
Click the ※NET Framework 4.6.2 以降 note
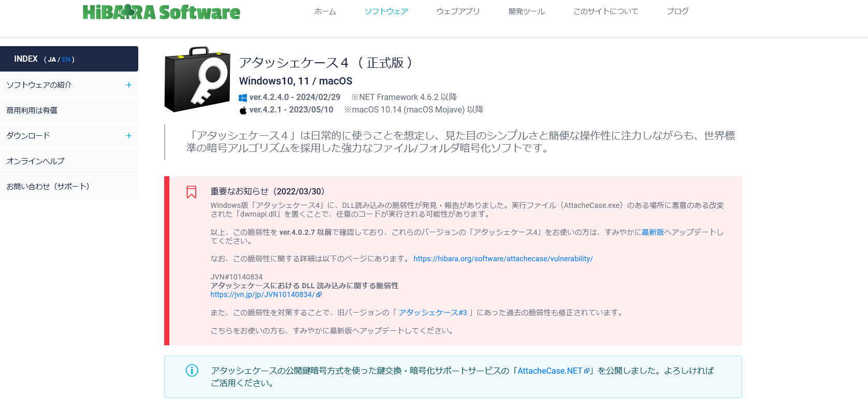point(404,97)
